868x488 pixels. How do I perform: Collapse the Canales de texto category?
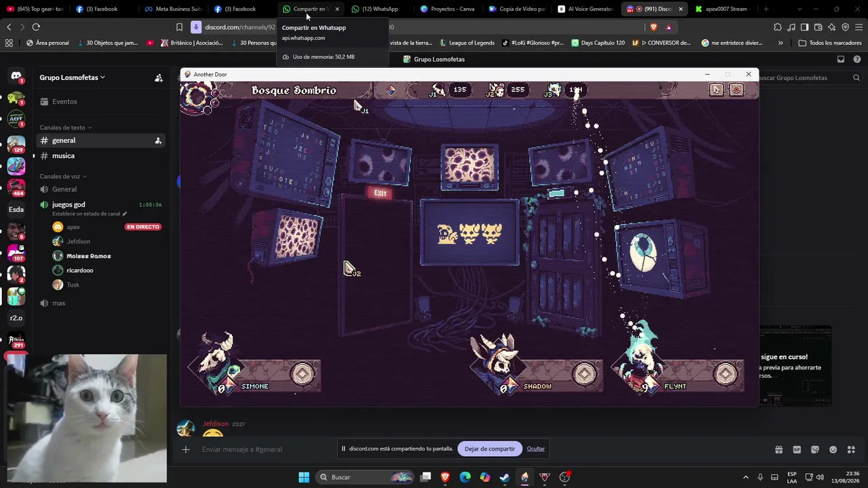tap(66, 127)
